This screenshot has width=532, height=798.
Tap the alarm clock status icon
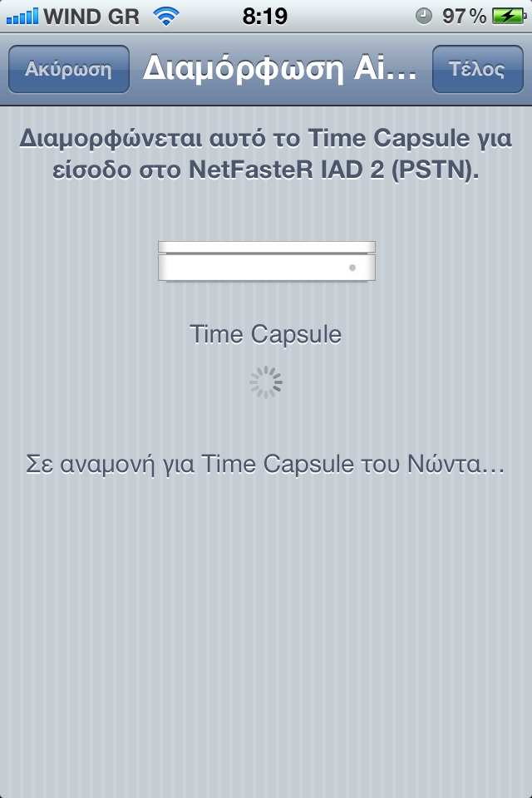click(424, 17)
